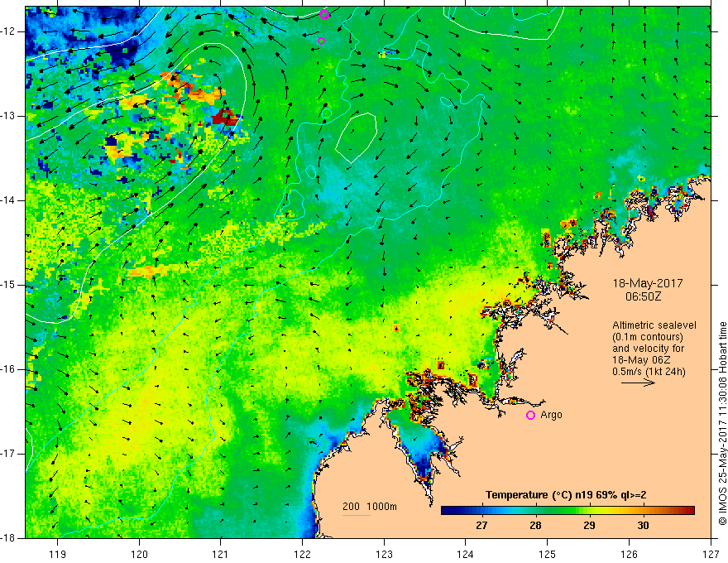728x563 pixels.
Task: Click the '126' longitude axis label
Action: tap(629, 554)
